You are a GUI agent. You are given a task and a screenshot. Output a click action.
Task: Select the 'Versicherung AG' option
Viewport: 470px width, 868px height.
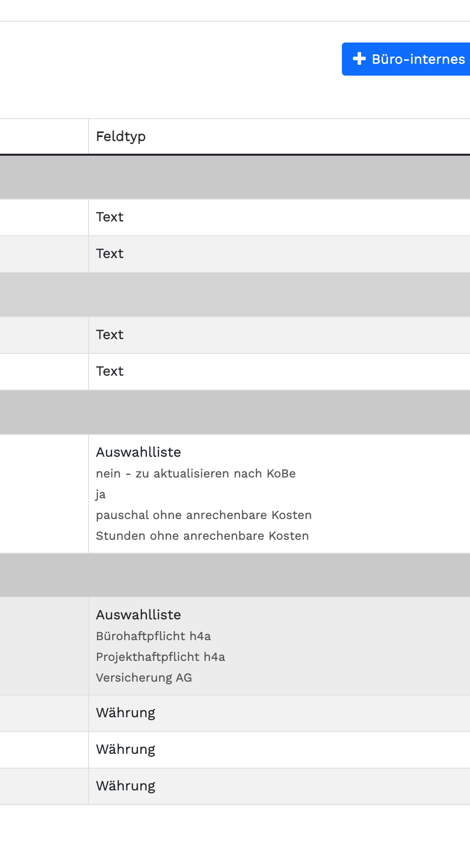pyautogui.click(x=144, y=678)
